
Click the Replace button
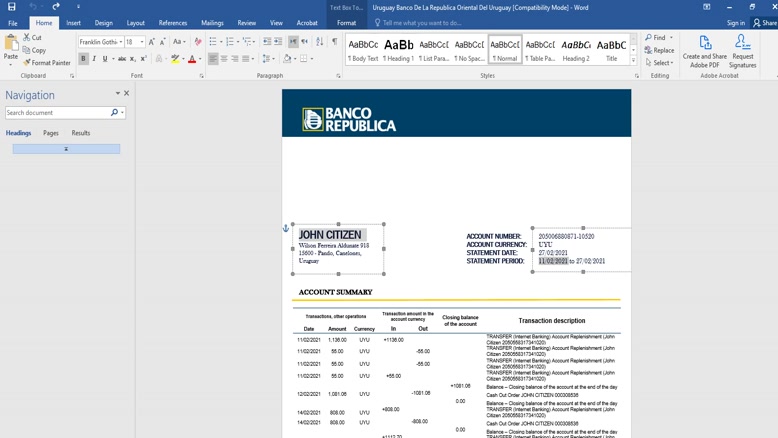click(660, 50)
